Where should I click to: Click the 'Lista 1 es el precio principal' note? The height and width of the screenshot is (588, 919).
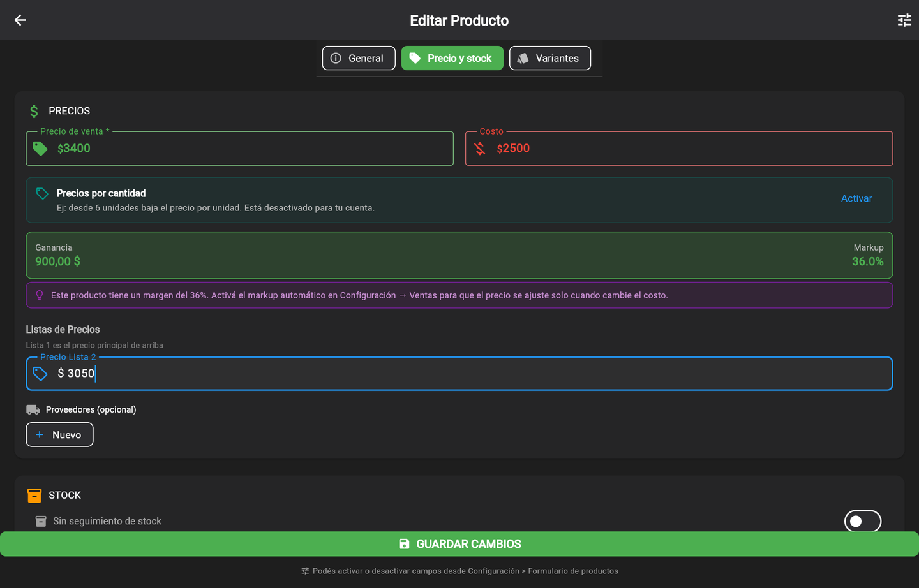(94, 345)
